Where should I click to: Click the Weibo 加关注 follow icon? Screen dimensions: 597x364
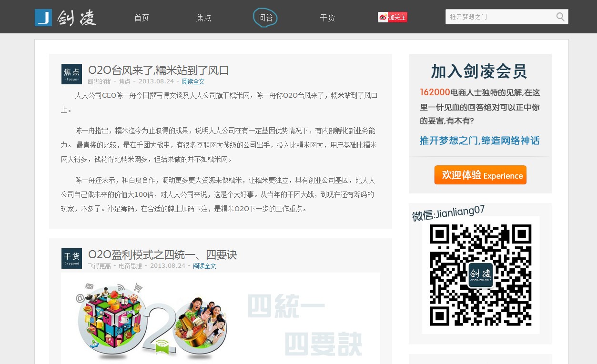(x=393, y=18)
